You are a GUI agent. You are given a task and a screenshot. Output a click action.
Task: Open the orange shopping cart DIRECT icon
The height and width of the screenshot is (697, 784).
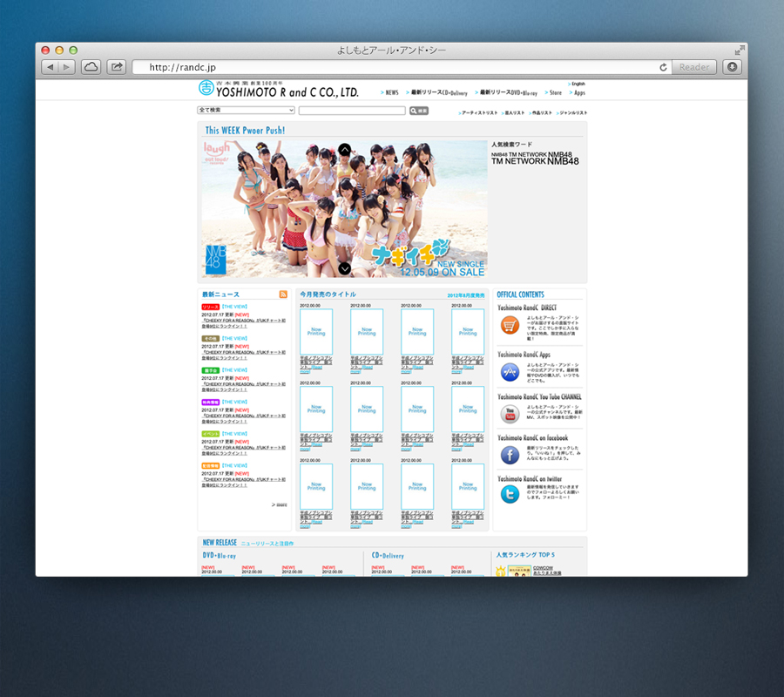click(x=510, y=325)
